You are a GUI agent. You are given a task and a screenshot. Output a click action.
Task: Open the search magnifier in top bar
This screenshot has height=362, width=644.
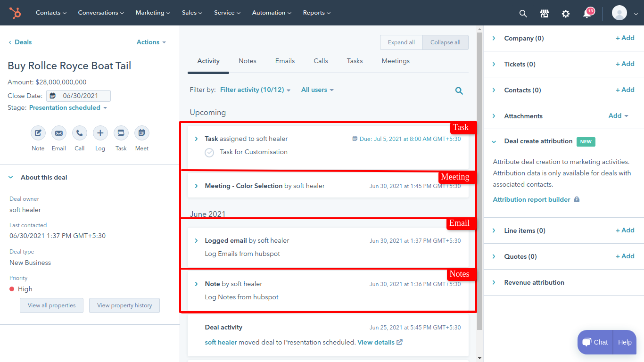[523, 13]
